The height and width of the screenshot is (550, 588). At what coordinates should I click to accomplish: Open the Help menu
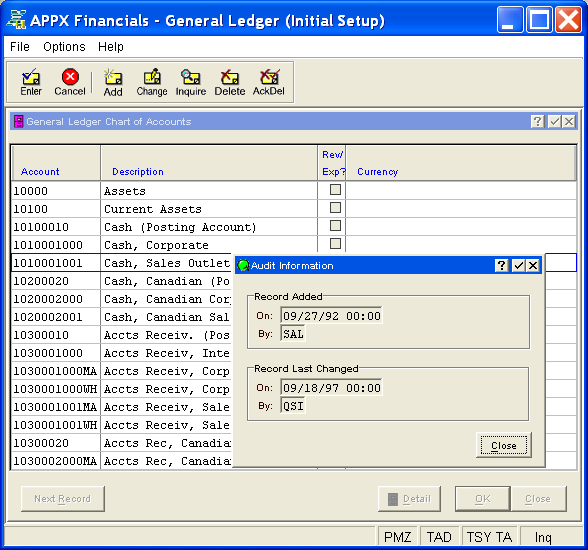pos(111,47)
